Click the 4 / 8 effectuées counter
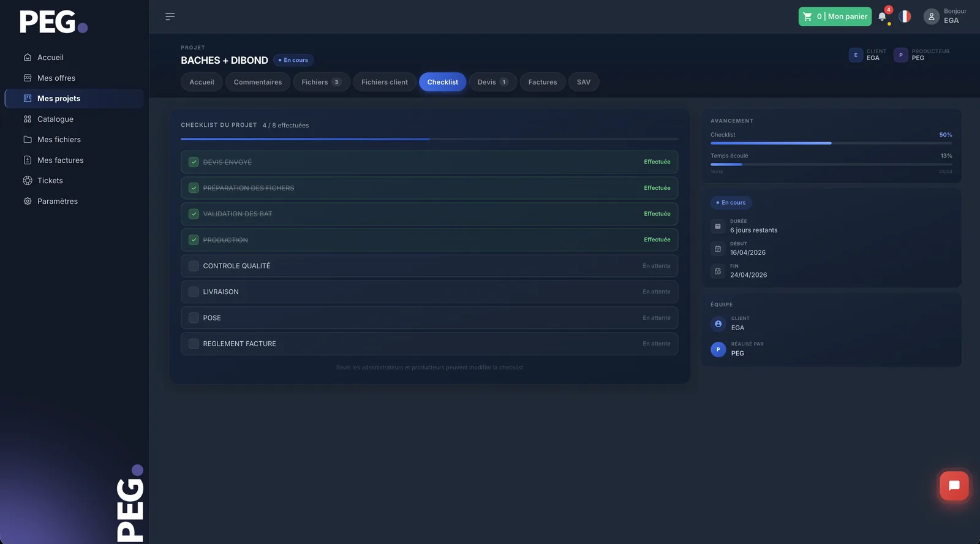 (285, 125)
